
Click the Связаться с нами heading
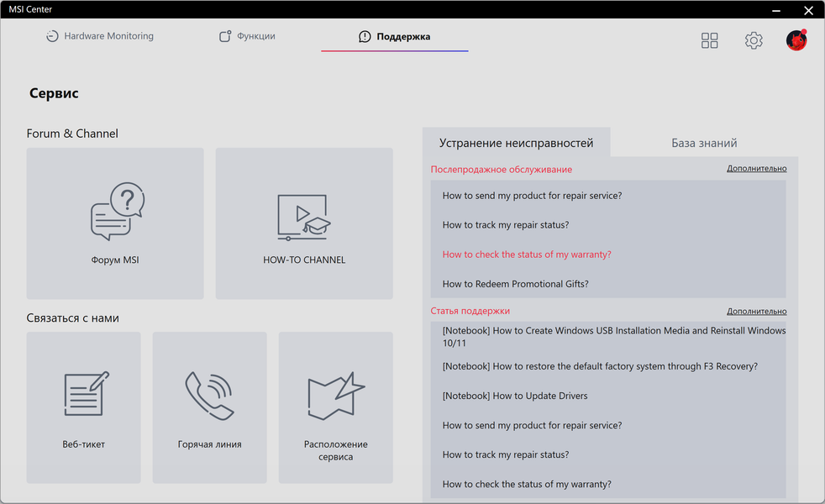tap(72, 318)
